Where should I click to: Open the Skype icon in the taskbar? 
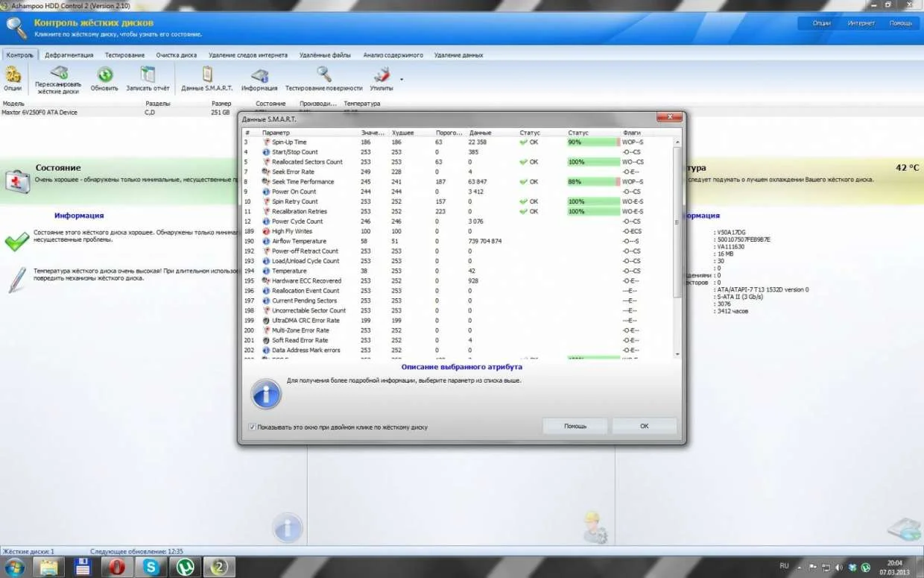click(151, 567)
